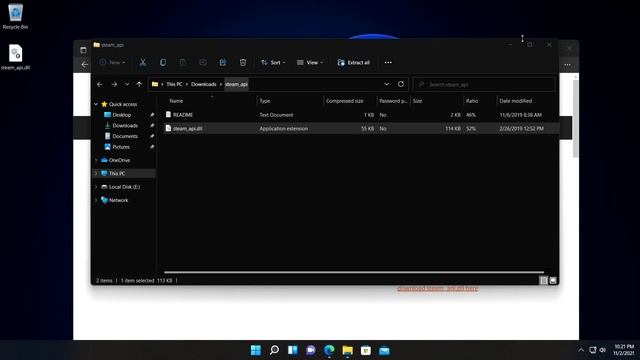Click Downloads in the address bar
Viewport: 640px width, 360px height.
pos(204,84)
